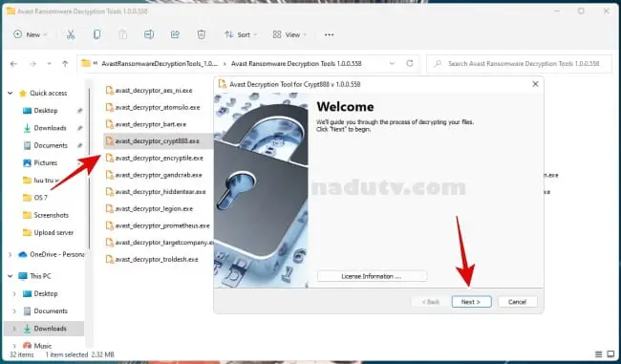This screenshot has width=621, height=364.
Task: Open Desktop under Quick access
Action: [46, 111]
